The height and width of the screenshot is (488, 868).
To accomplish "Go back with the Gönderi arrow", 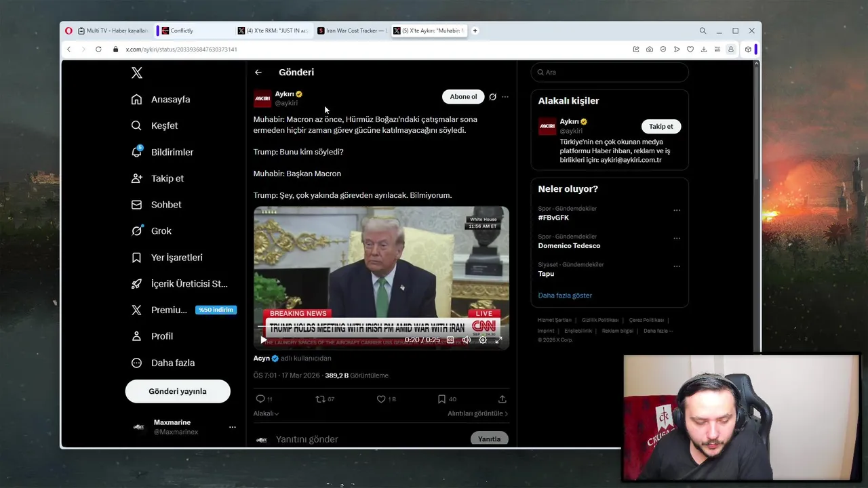I will tap(258, 73).
